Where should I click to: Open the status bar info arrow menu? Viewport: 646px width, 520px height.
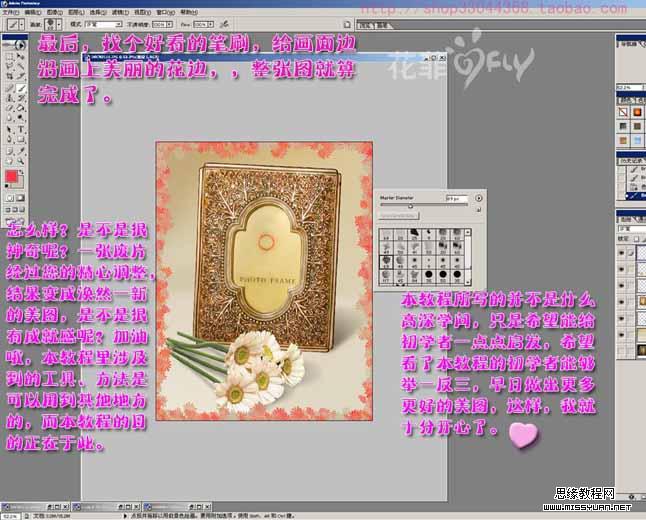tap(125, 516)
